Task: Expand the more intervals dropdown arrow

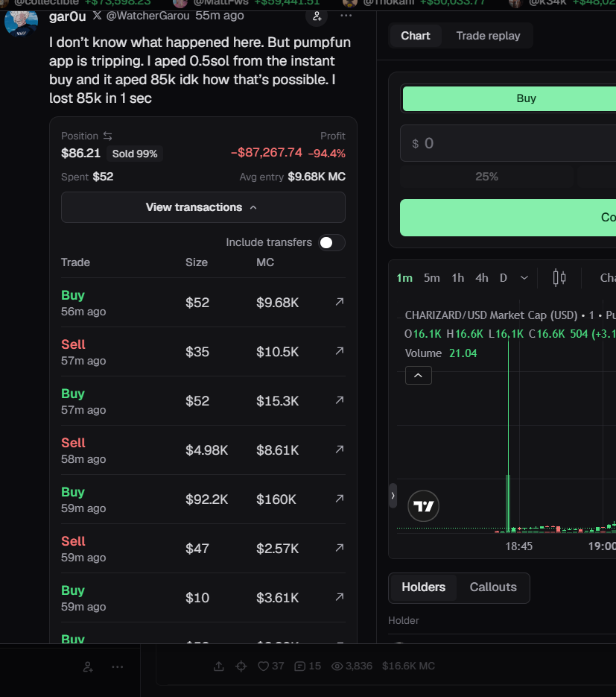Action: click(524, 278)
